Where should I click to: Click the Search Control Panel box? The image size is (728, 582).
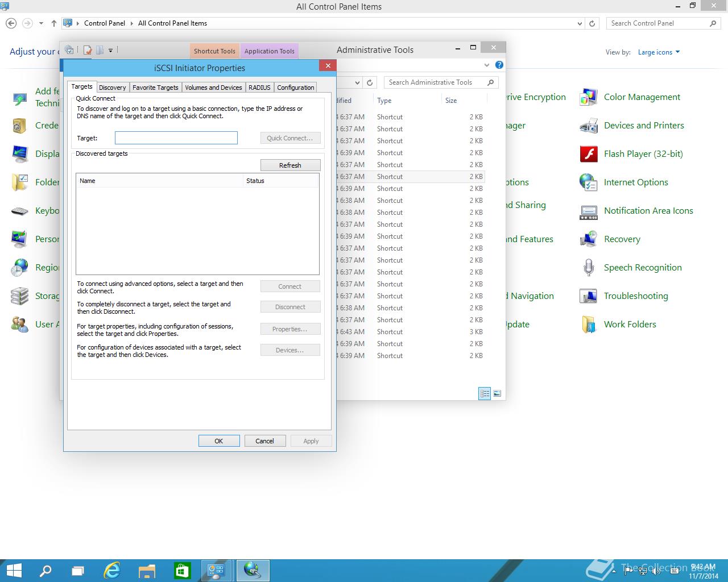click(663, 23)
